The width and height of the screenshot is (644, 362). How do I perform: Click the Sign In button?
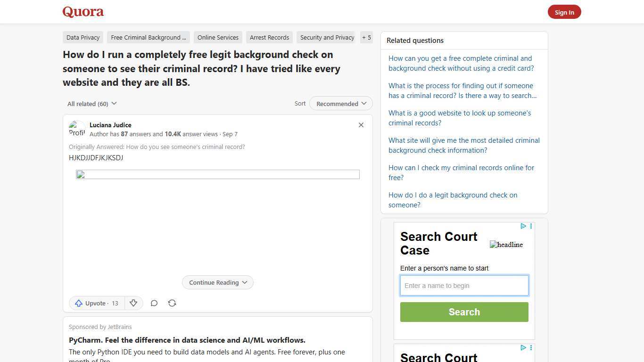pyautogui.click(x=564, y=12)
